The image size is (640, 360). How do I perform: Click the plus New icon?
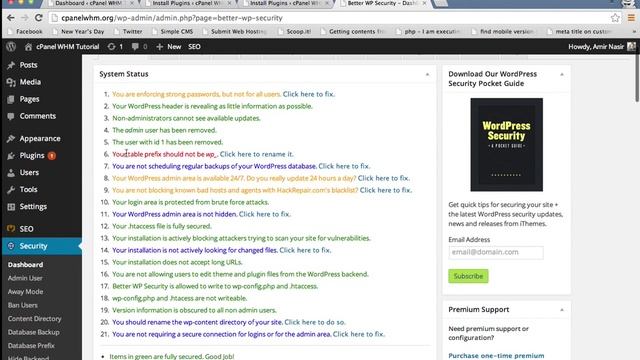pos(160,47)
